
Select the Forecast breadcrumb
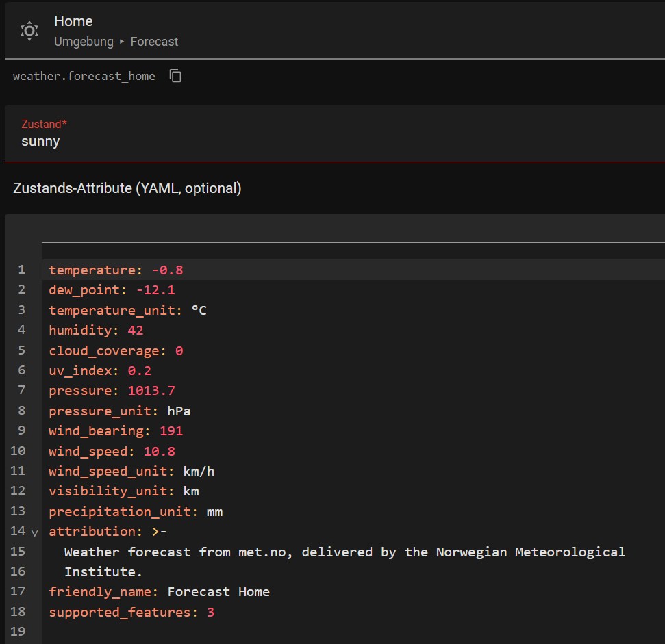(154, 42)
